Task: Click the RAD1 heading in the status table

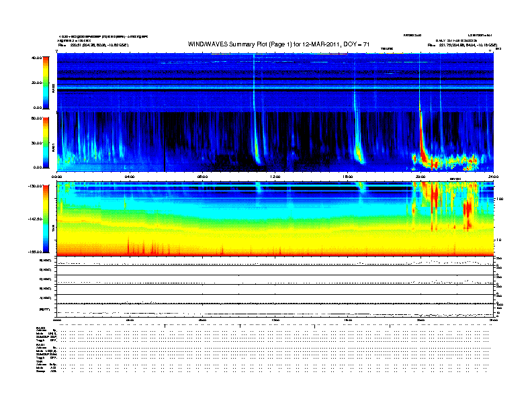Action: [x=40, y=345]
